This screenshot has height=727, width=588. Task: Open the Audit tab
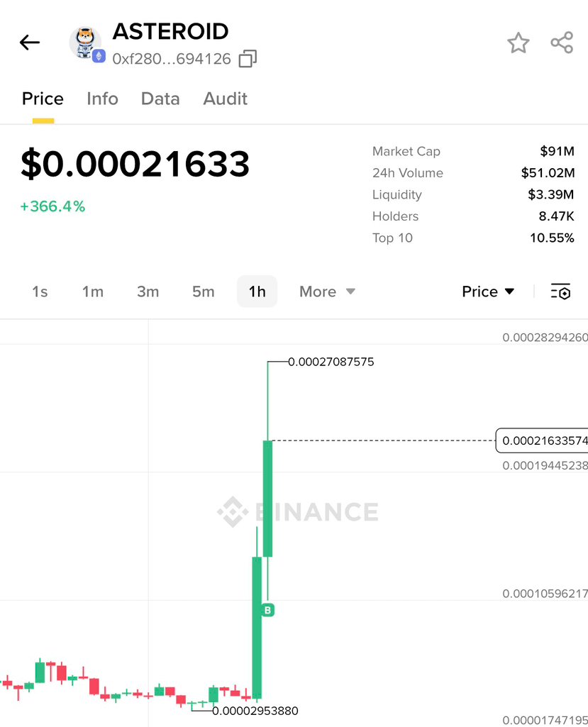coord(226,99)
